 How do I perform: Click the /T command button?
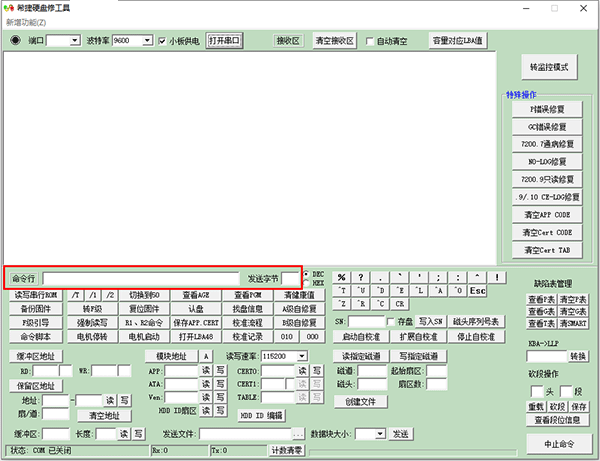tap(77, 295)
